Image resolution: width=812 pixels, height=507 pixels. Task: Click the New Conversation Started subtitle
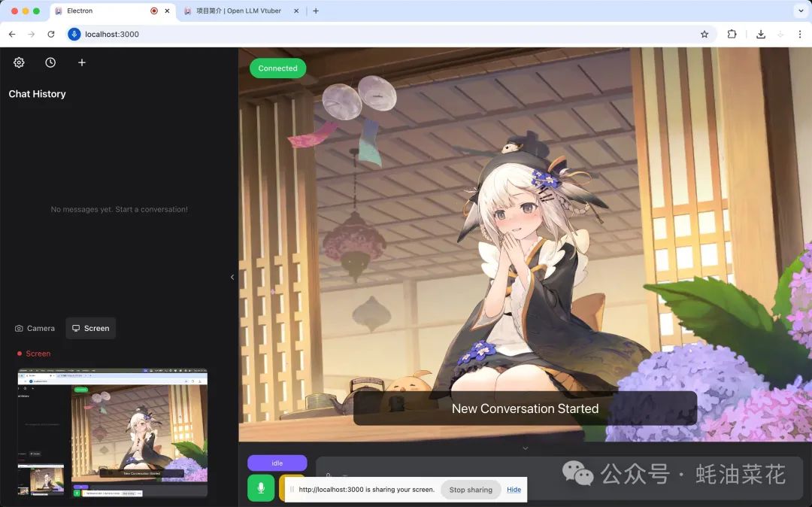pyautogui.click(x=525, y=408)
